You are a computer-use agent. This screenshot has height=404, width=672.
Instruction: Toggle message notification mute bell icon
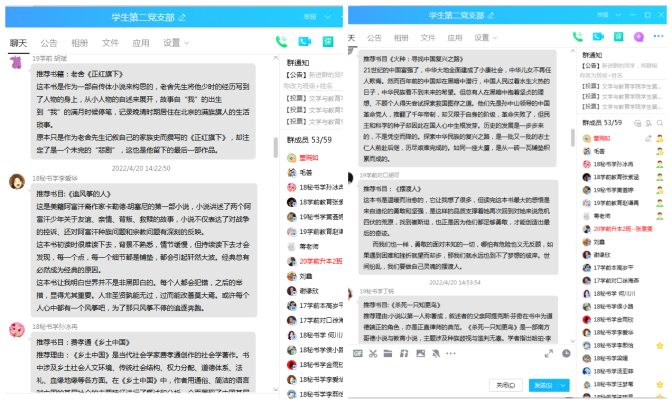coord(437,353)
